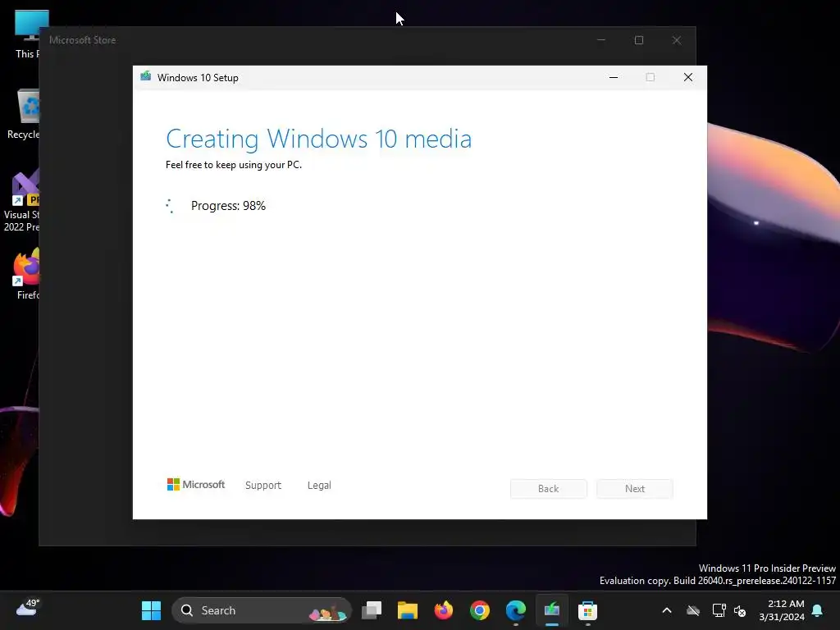Select the This PC desktop icon
The height and width of the screenshot is (630, 840).
(27, 34)
